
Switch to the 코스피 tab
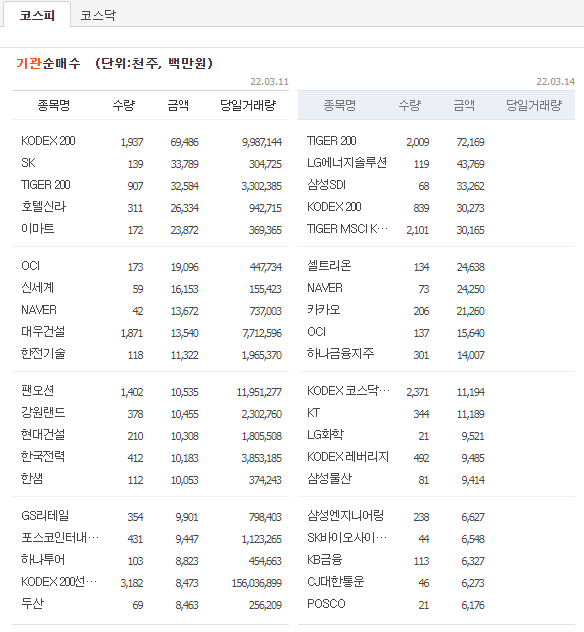[x=37, y=15]
